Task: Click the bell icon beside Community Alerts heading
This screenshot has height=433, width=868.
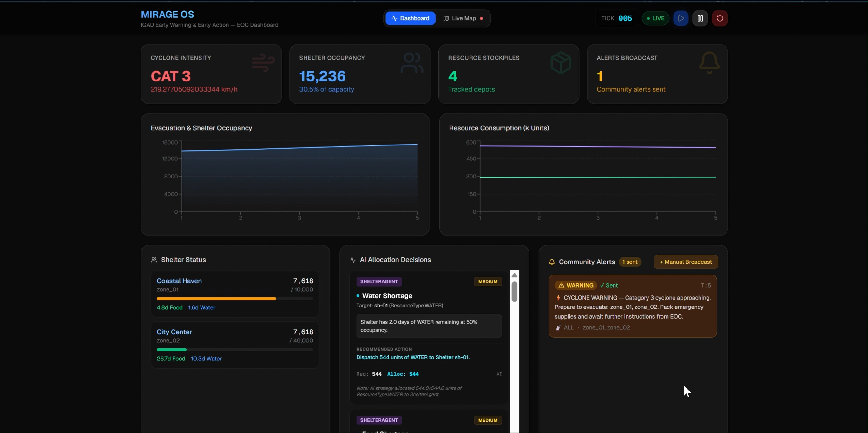Action: tap(552, 262)
